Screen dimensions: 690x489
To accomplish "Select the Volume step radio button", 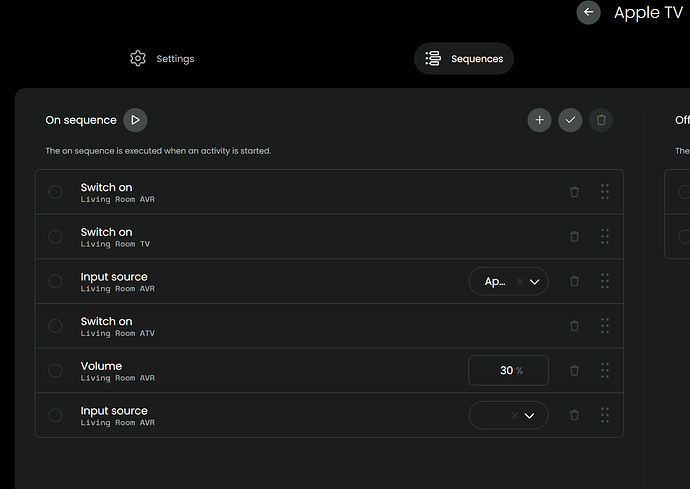I will click(x=55, y=371).
